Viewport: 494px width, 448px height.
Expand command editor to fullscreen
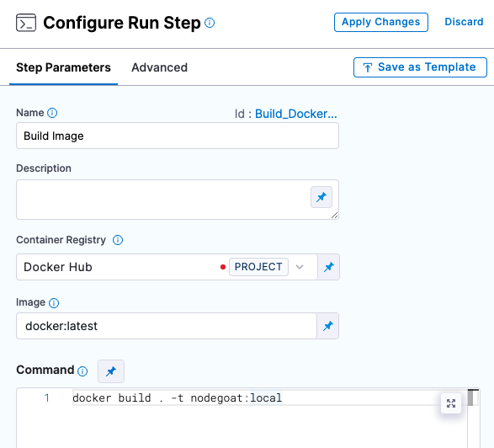(451, 403)
